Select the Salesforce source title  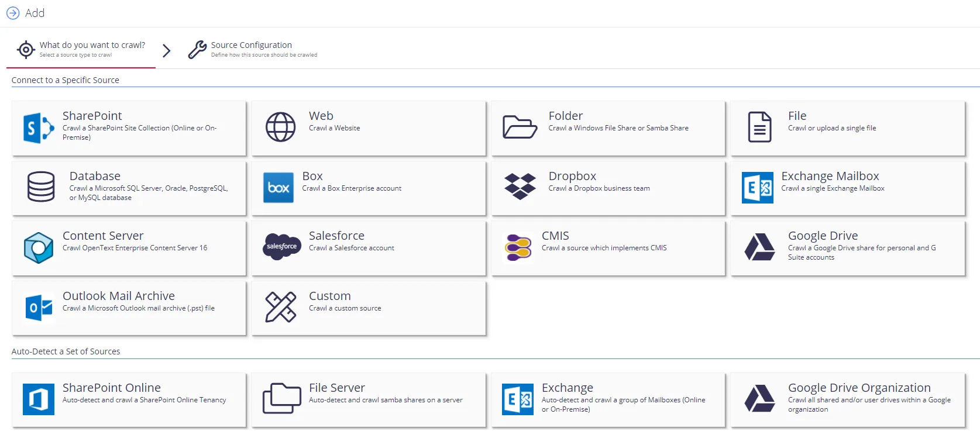[x=336, y=236]
